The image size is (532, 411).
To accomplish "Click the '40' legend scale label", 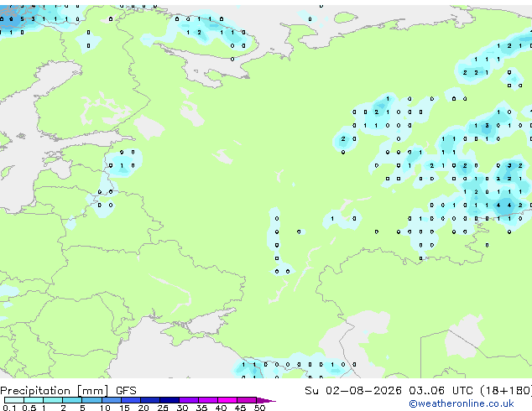I will tap(221, 408).
